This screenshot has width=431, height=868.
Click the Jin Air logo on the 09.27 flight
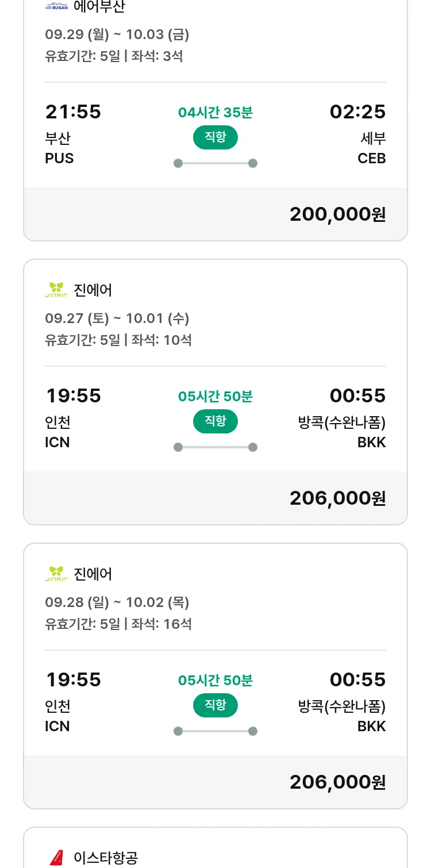tap(56, 290)
